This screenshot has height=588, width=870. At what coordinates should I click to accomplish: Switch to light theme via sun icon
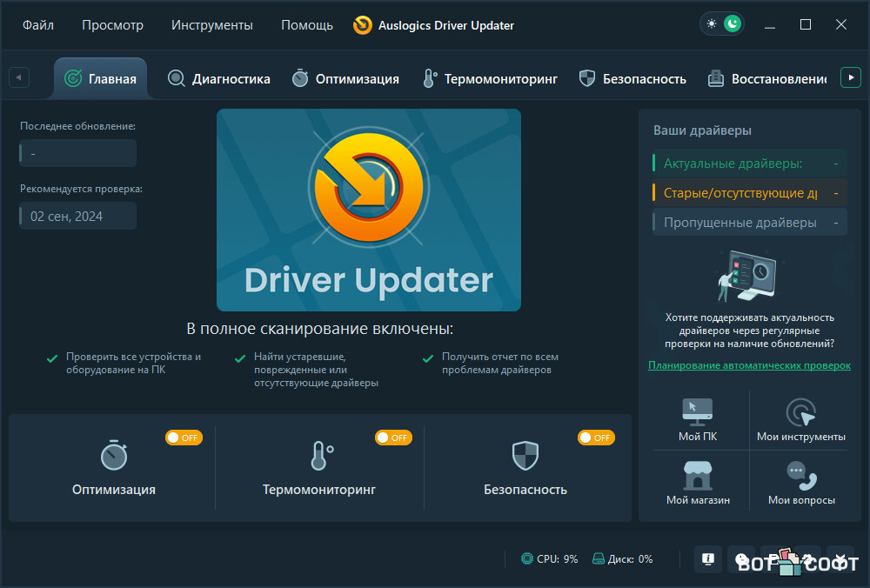tap(712, 23)
